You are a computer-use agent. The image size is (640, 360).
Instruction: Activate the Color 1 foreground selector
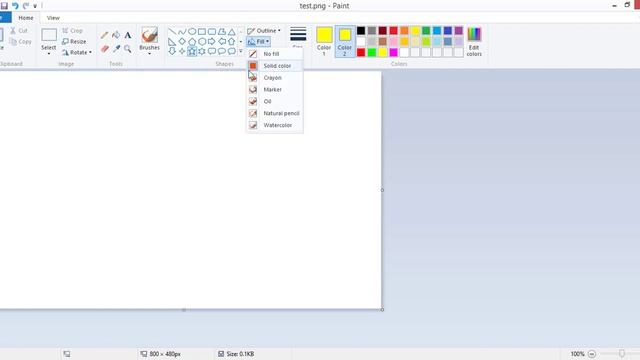324,41
